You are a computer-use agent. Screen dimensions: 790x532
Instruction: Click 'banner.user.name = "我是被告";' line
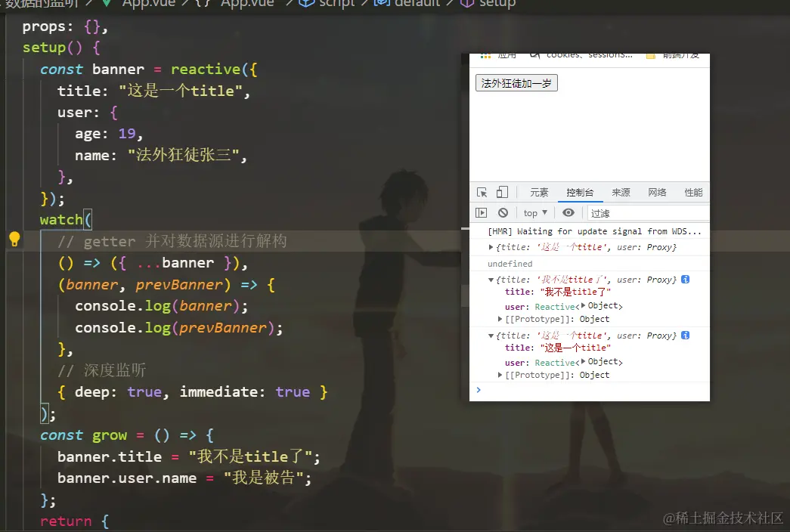184,478
